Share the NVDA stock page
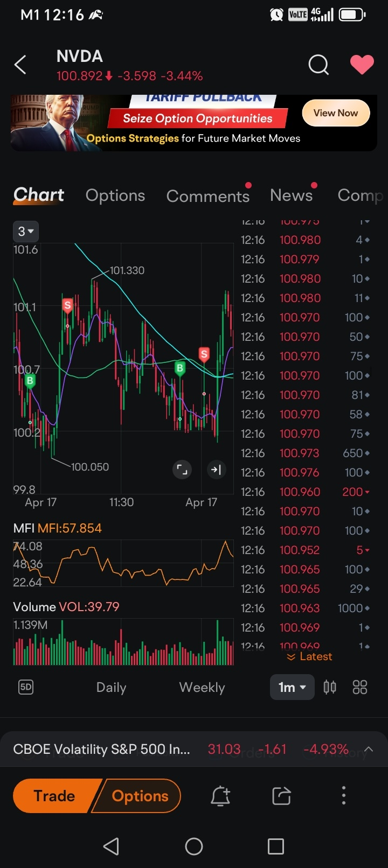Screen dimensions: 388x868 point(281,796)
